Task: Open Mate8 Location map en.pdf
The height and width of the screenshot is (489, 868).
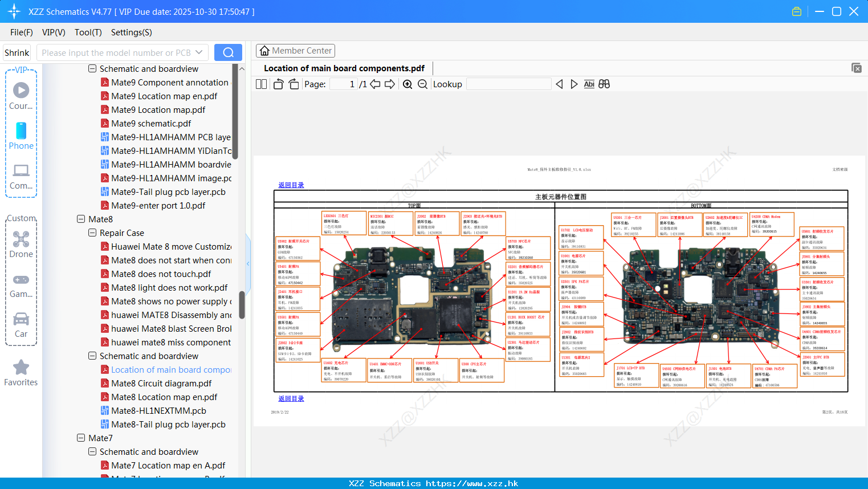Action: click(x=164, y=397)
